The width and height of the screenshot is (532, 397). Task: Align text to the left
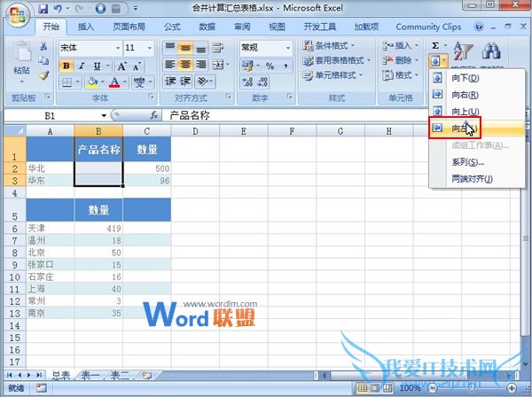click(x=170, y=64)
